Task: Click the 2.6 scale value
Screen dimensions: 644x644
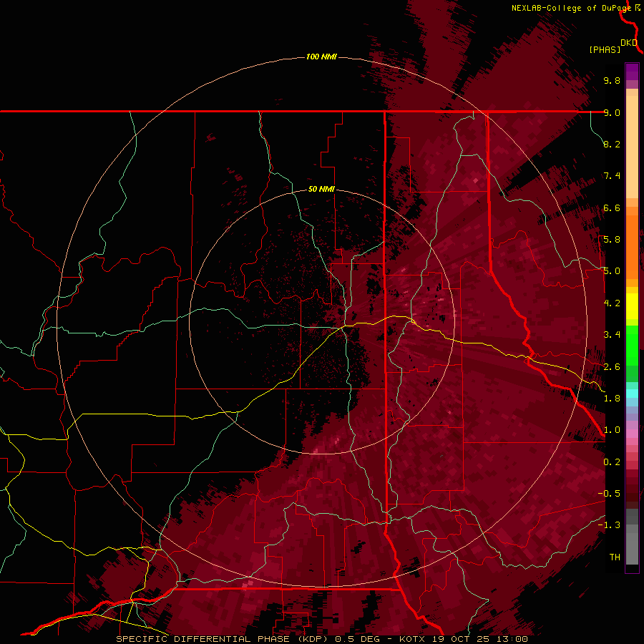Action: tap(612, 367)
